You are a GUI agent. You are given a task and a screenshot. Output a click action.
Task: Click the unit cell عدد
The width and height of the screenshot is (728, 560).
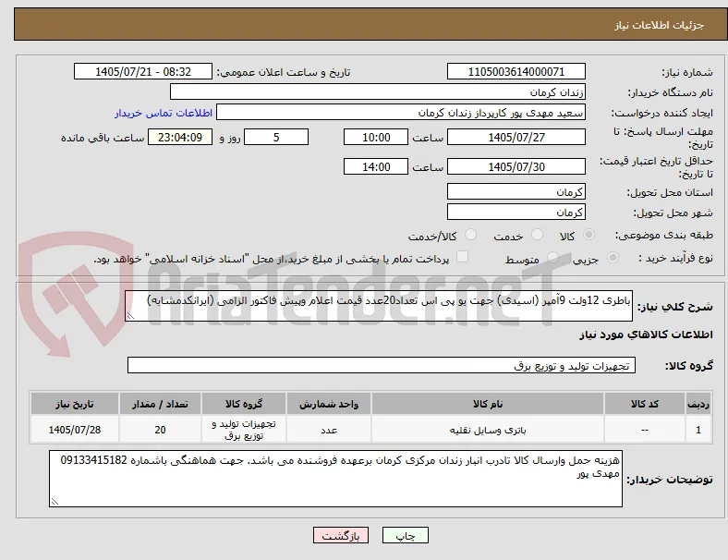pos(329,430)
